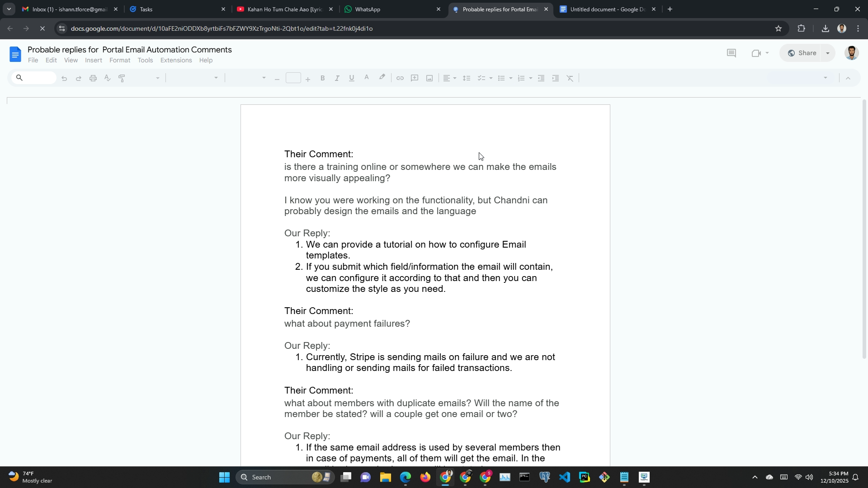868x488 pixels.
Task: Toggle bold formatting
Action: point(322,78)
